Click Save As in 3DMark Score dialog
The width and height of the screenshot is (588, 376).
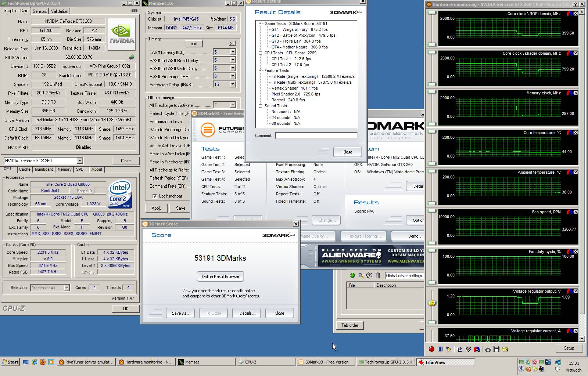pos(181,313)
